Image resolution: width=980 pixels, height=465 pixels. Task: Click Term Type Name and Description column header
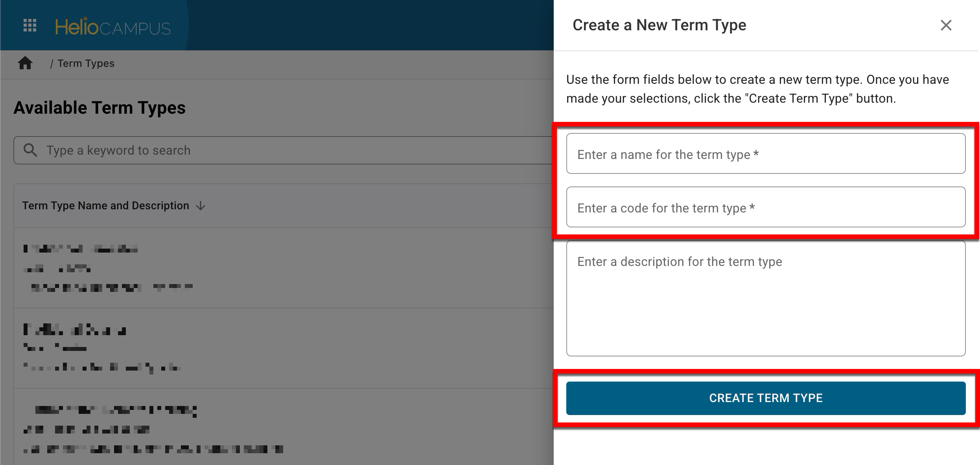click(x=105, y=206)
